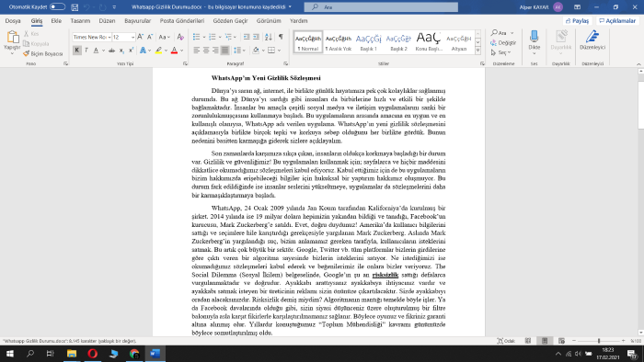Apply superscript formatting
Screen dimensions: 644x362
(131, 51)
